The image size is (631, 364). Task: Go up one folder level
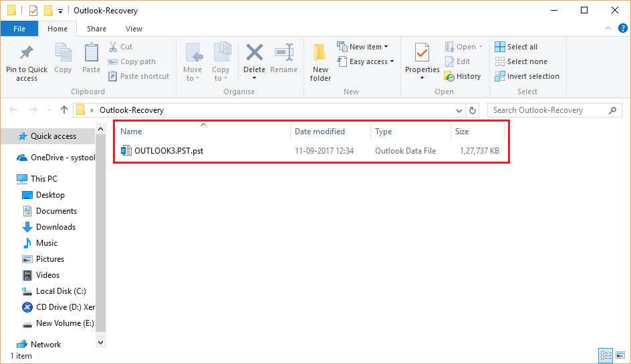tap(64, 110)
